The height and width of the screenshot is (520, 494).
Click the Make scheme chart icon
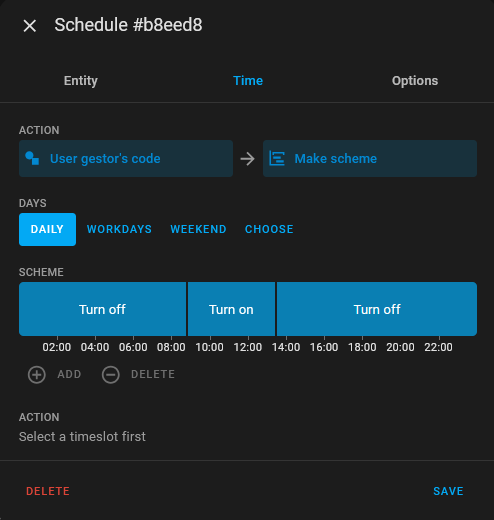point(277,158)
